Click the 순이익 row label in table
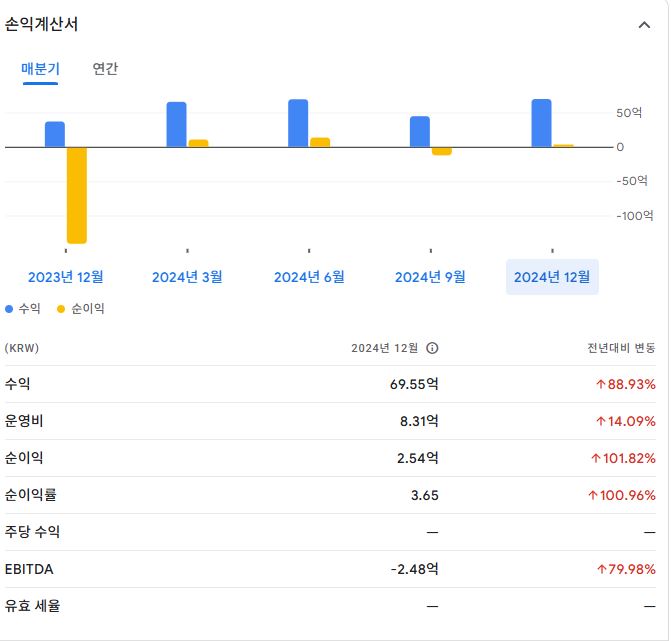The width and height of the screenshot is (671, 641). pyautogui.click(x=24, y=458)
